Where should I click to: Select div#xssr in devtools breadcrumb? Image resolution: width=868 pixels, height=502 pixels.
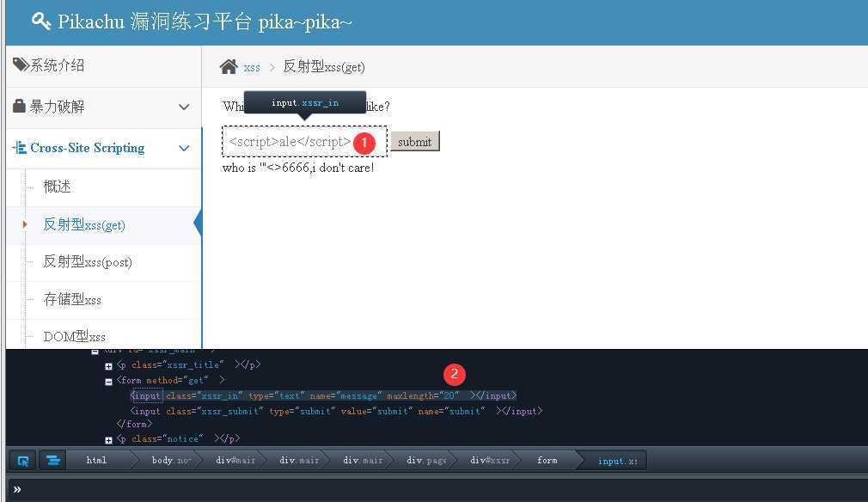point(490,461)
